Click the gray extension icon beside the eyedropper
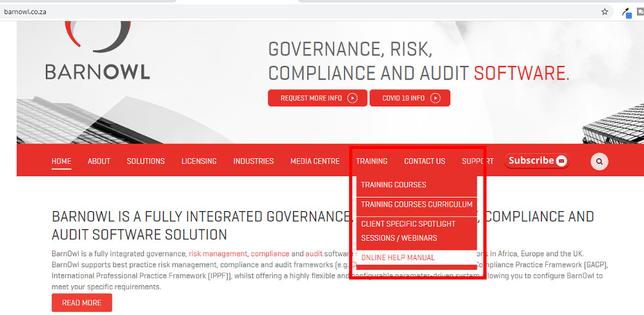The image size is (644, 315). [640, 12]
